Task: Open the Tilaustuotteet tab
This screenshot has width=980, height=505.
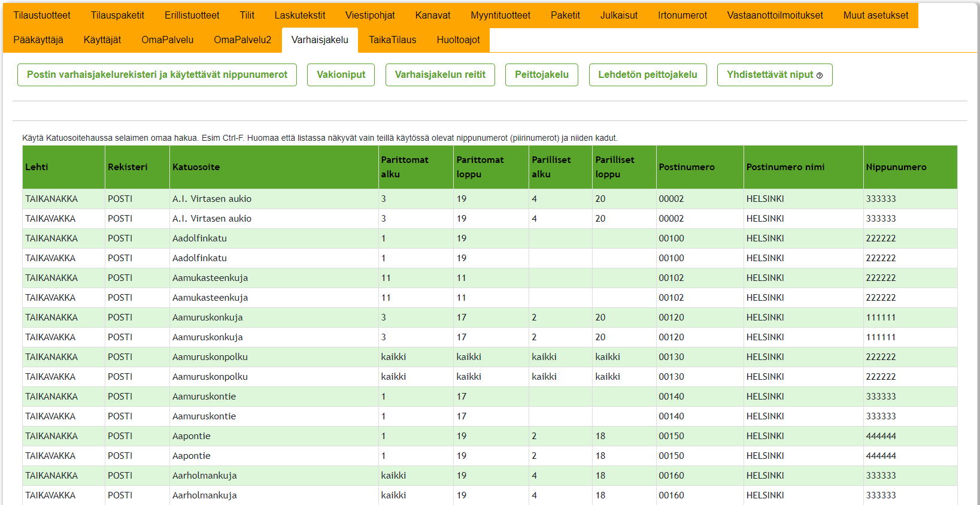Action: (42, 15)
